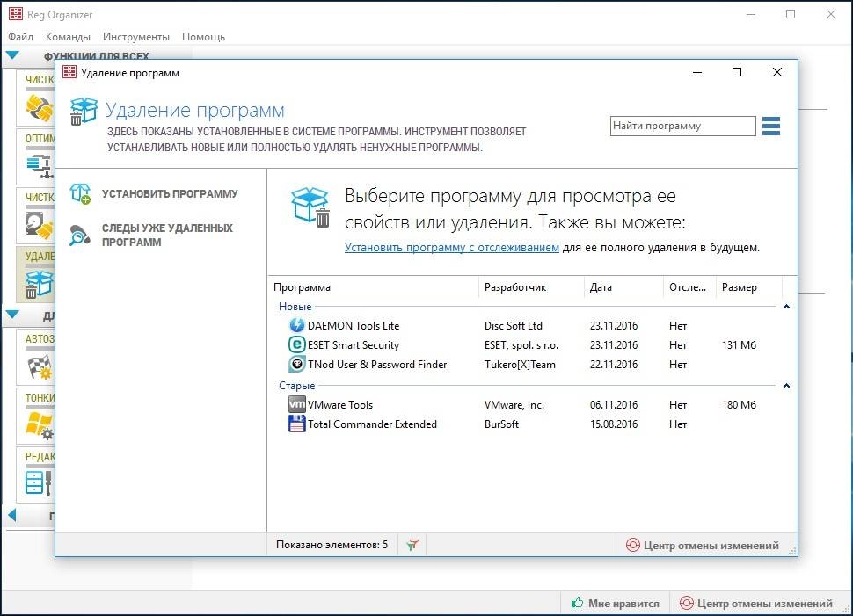Open the Файл menu
Viewport: 853px width, 616px height.
click(21, 36)
